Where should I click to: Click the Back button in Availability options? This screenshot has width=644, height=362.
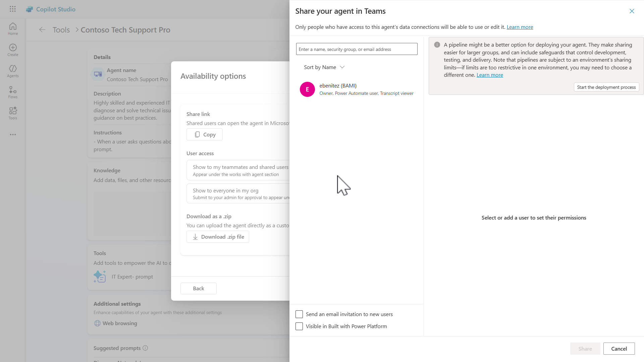pos(199,288)
